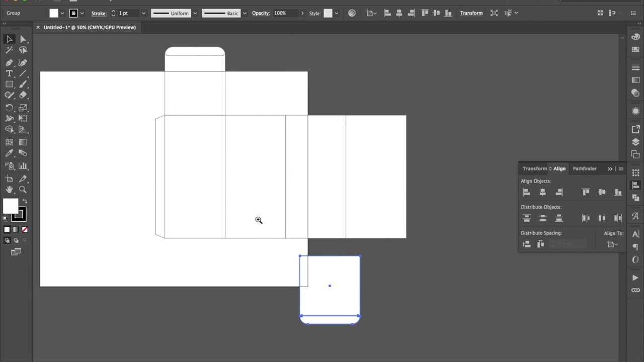The height and width of the screenshot is (362, 644).
Task: Expand the Opacity value arrow
Action: 302,13
